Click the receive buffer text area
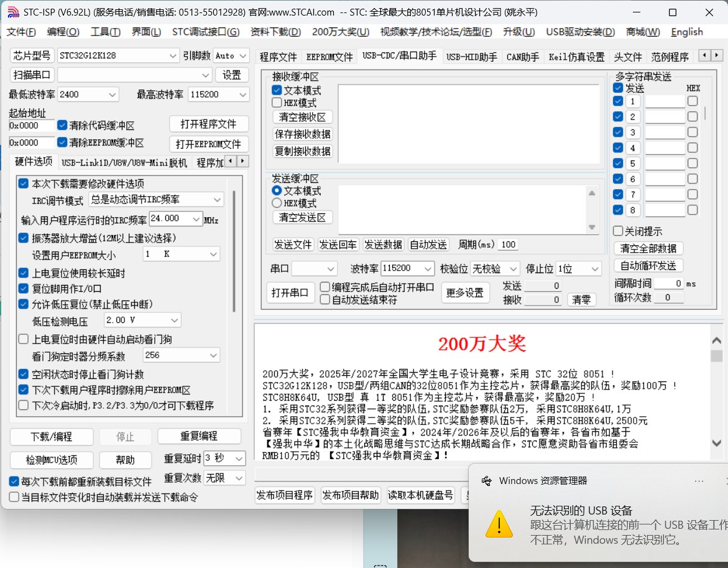The height and width of the screenshot is (568, 728). 469,124
